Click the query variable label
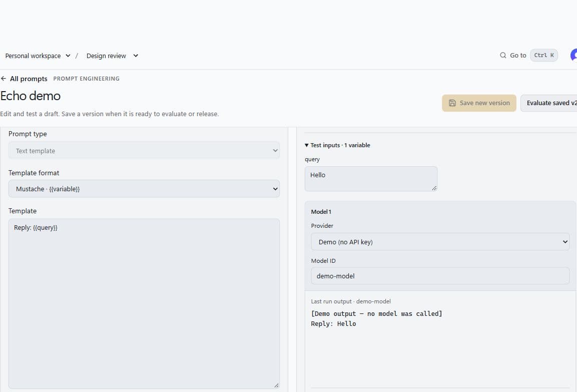The height and width of the screenshot is (392, 577). tap(312, 159)
